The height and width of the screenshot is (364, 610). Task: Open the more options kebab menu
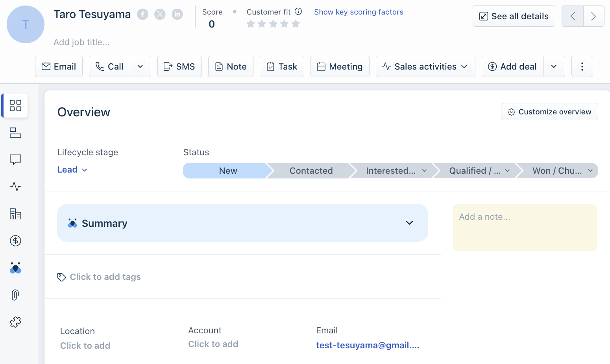582,66
